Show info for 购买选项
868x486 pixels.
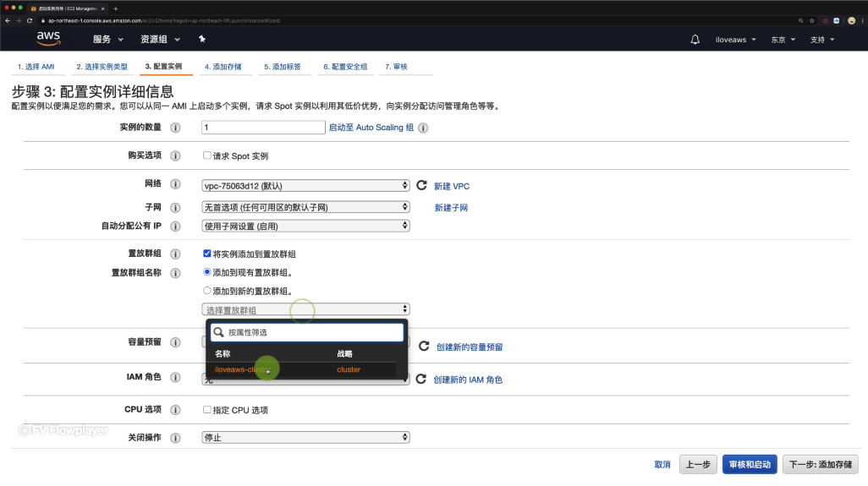tap(175, 156)
